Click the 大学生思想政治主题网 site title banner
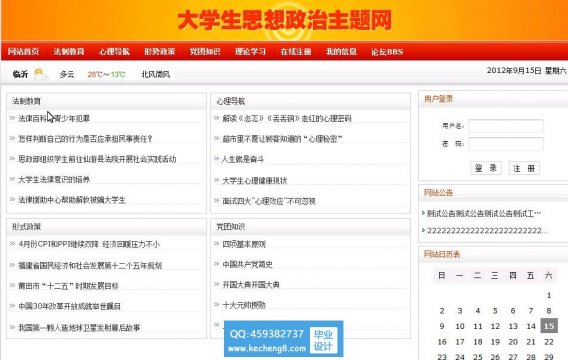 285,20
